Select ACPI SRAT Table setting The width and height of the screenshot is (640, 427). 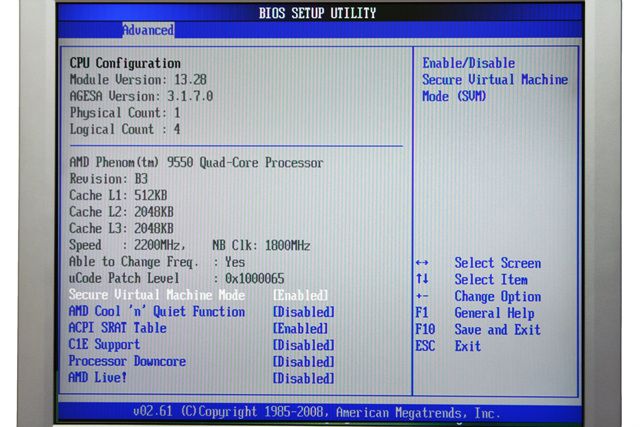tap(118, 328)
